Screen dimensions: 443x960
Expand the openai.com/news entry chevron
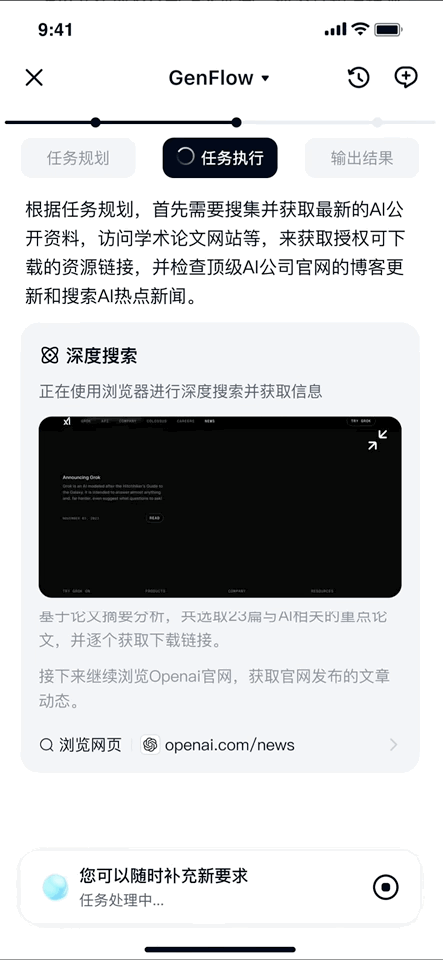393,745
